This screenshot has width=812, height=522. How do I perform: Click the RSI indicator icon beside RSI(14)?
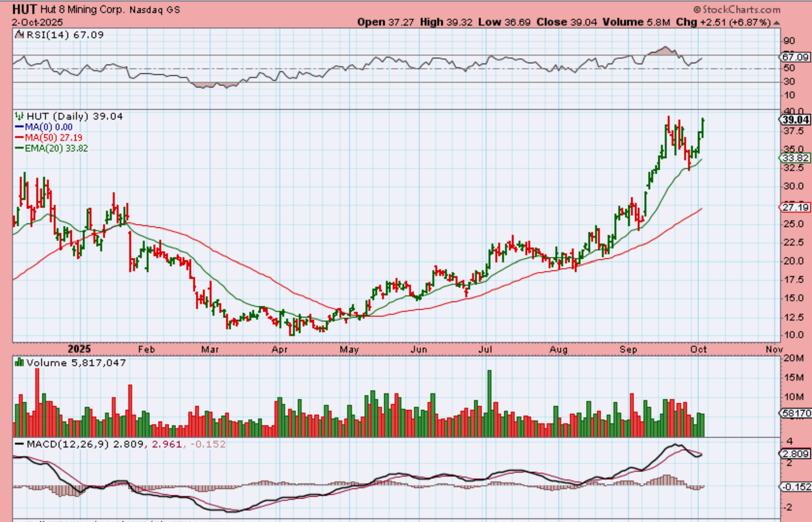[x=19, y=35]
